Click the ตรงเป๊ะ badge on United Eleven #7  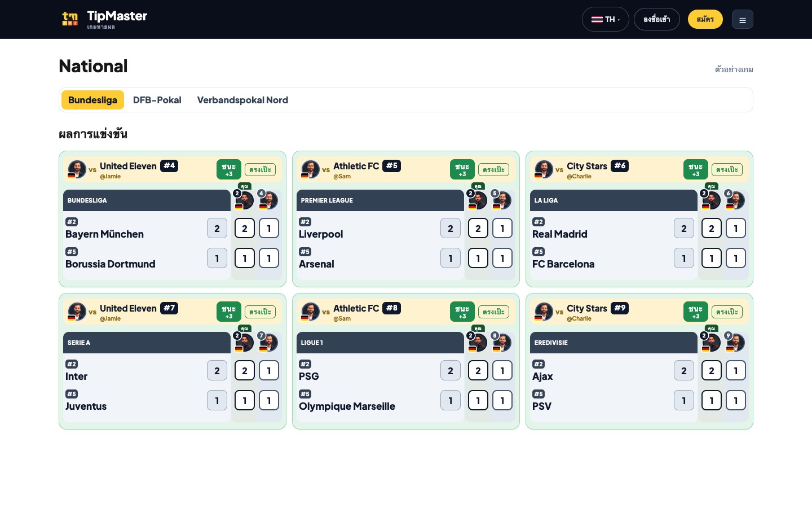(x=260, y=312)
